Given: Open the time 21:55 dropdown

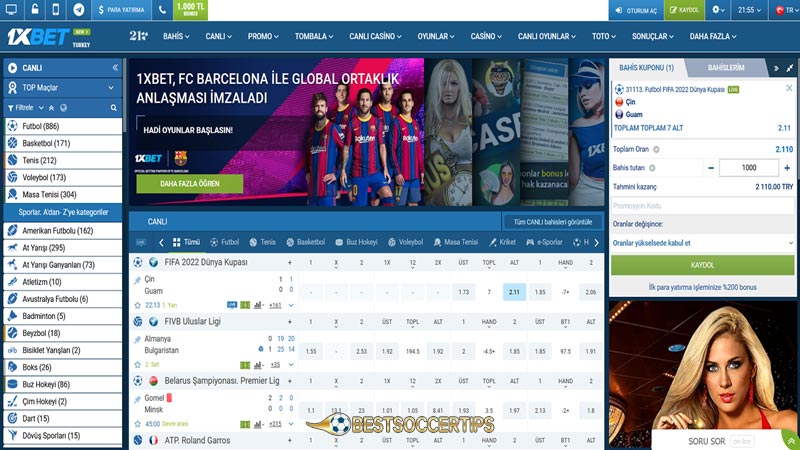Looking at the screenshot, I should 749,10.
